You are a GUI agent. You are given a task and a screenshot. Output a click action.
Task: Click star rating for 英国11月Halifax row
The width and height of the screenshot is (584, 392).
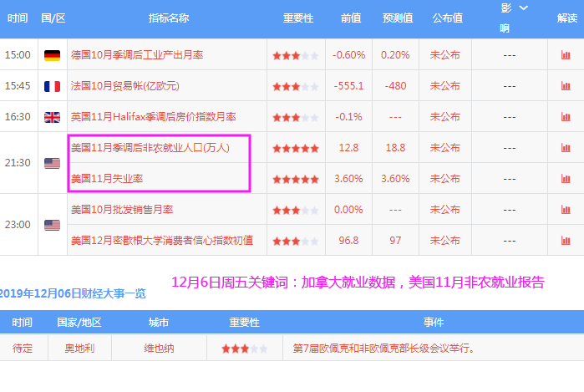pyautogui.click(x=296, y=118)
